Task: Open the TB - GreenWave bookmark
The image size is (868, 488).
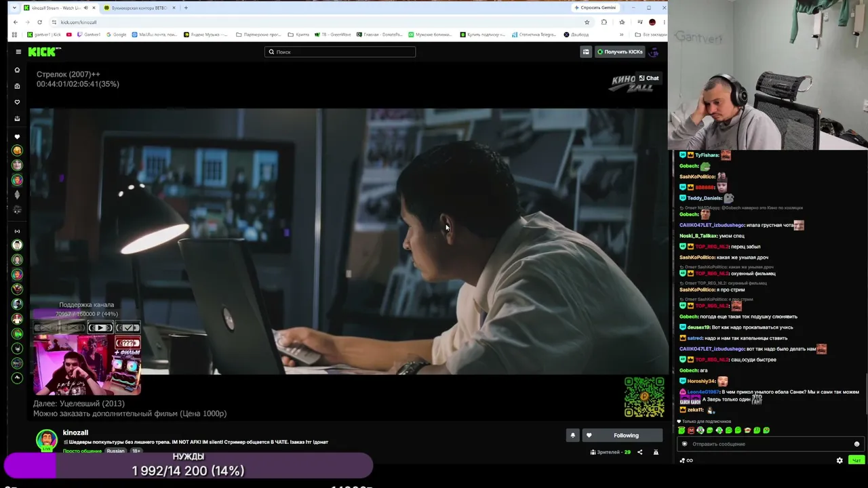Action: point(334,35)
